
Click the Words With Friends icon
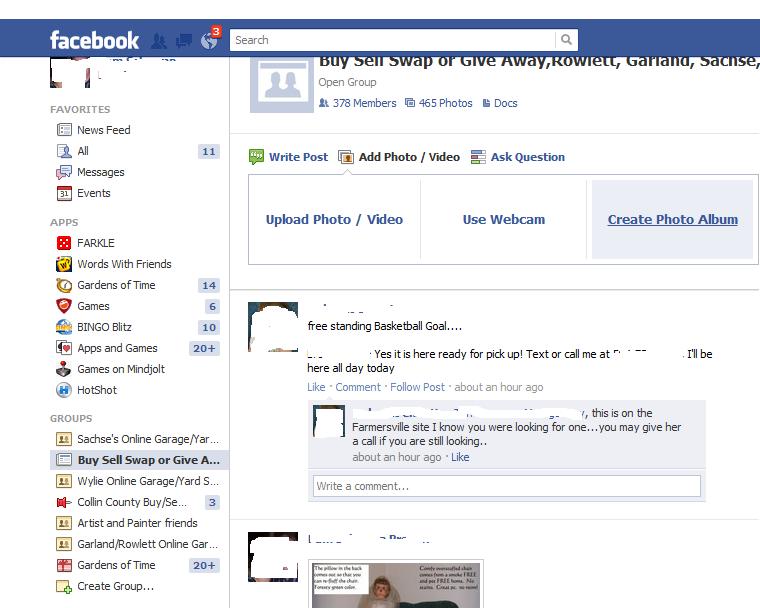(x=64, y=264)
